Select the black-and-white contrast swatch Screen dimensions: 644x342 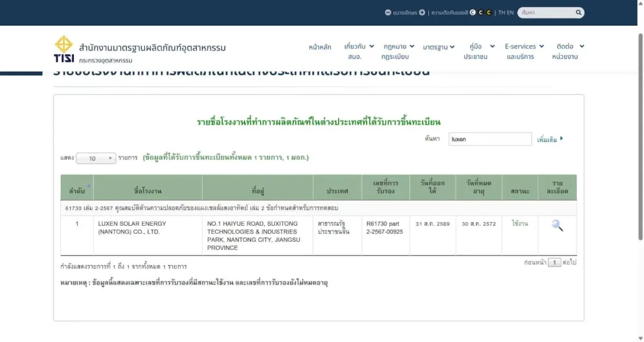click(481, 13)
